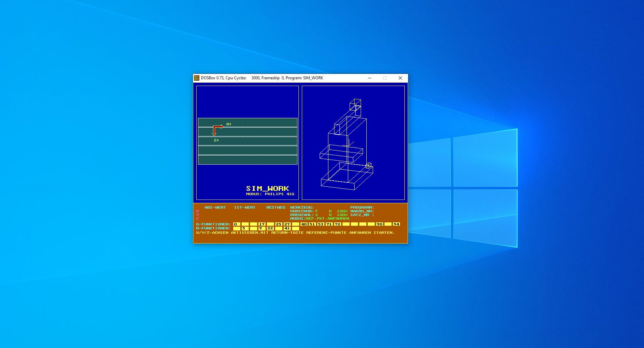
Task: Select G-function box 17
Action: (262, 224)
